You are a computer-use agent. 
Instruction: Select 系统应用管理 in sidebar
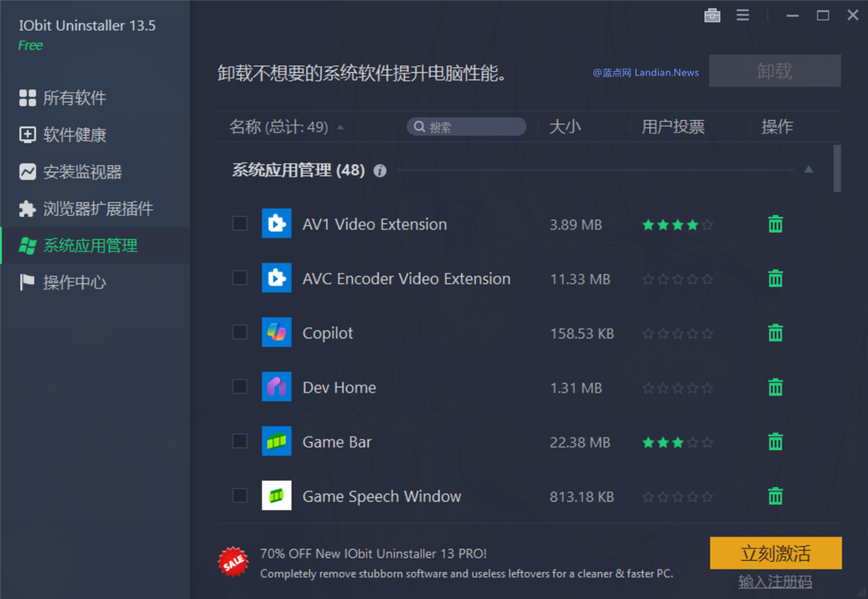95,245
